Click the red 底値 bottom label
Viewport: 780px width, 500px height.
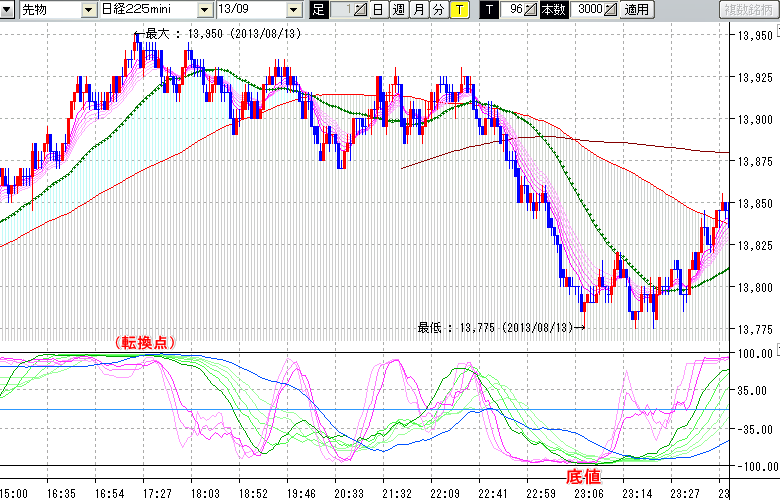pyautogui.click(x=582, y=477)
